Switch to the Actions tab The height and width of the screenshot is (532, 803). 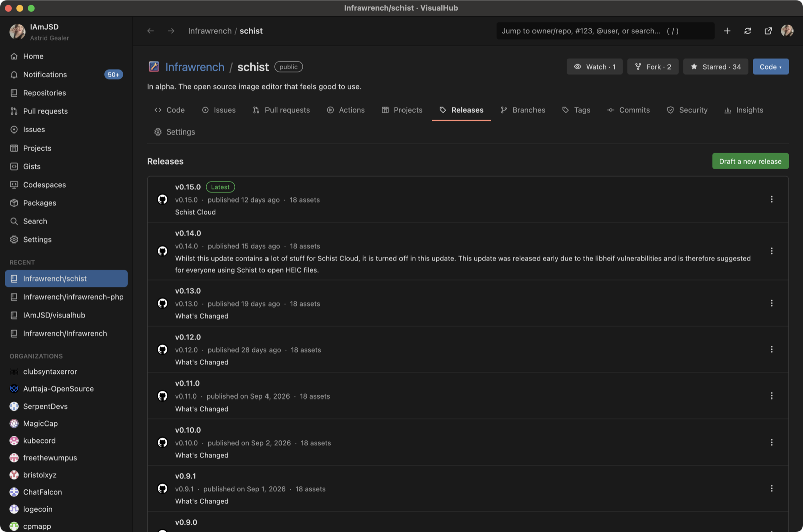[x=346, y=110]
